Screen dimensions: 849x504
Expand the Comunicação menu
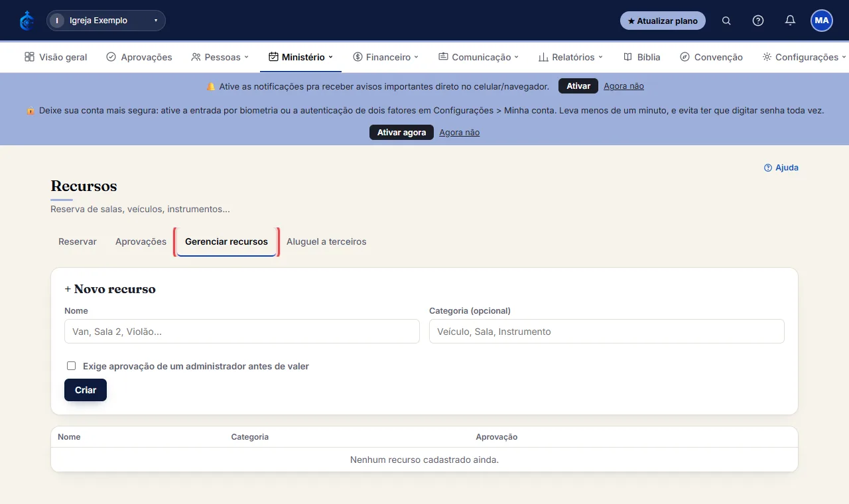coord(478,57)
